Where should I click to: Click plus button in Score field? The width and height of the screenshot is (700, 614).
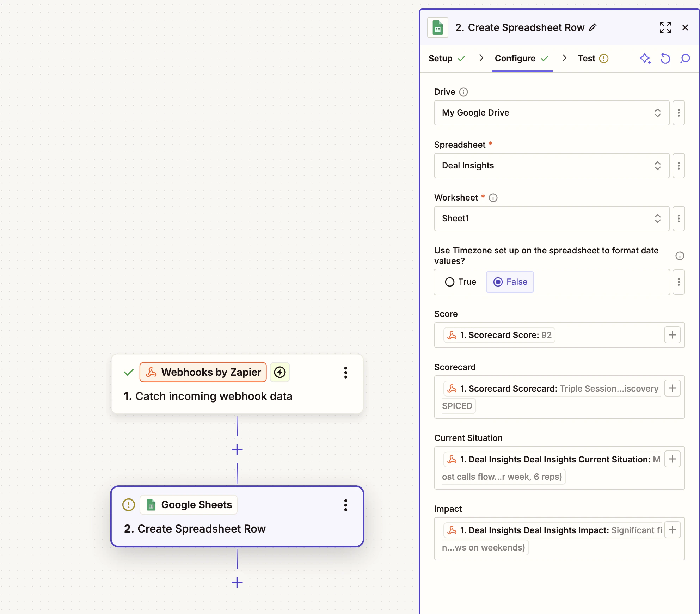coord(672,335)
